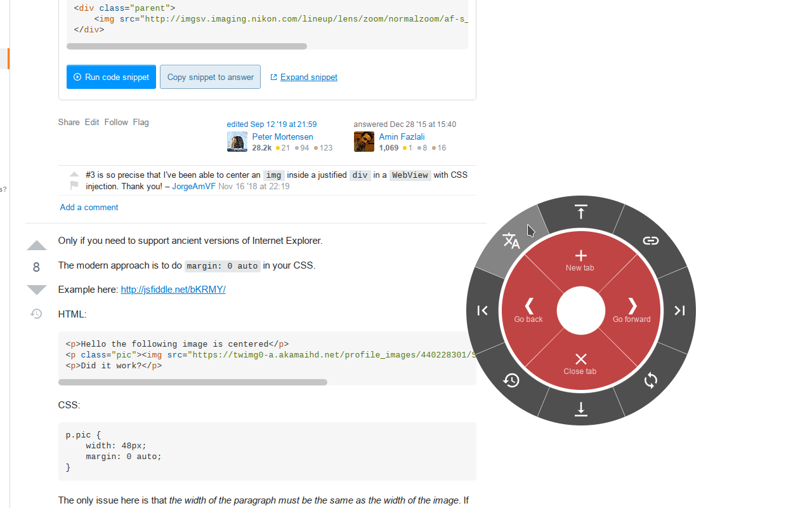Reload the page via the circular arrows icon
Image resolution: width=812 pixels, height=508 pixels.
tap(650, 380)
